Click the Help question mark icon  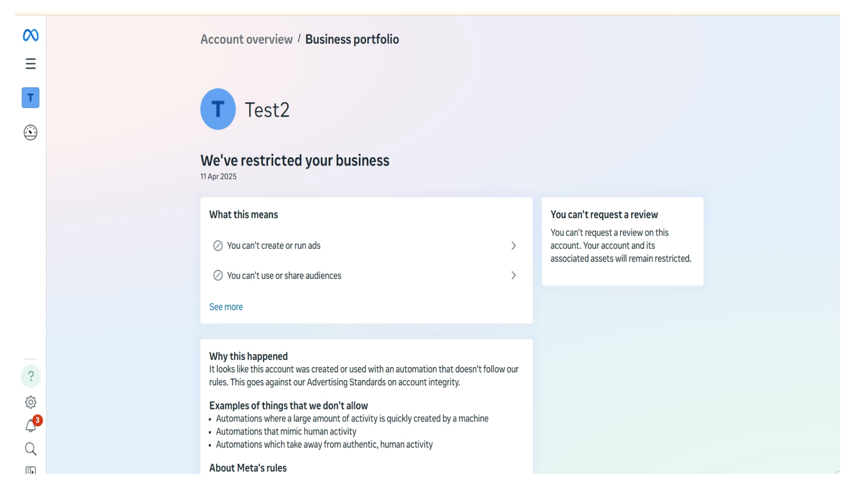tap(31, 377)
